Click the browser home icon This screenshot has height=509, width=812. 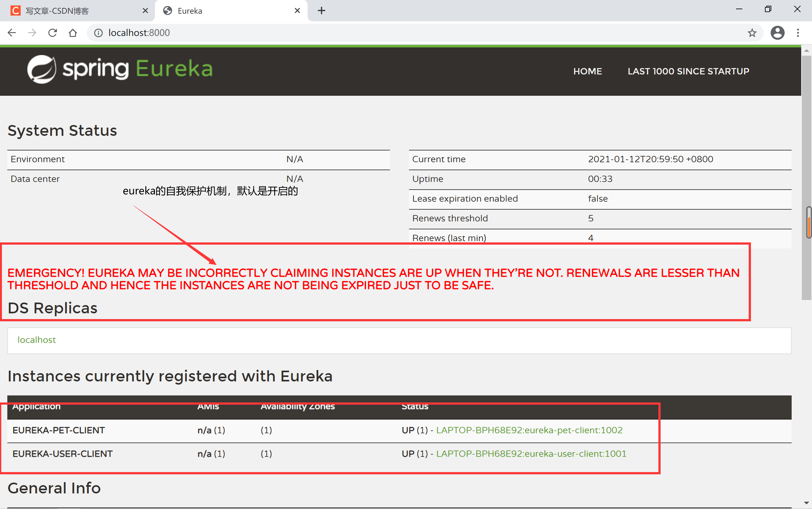pos(73,32)
